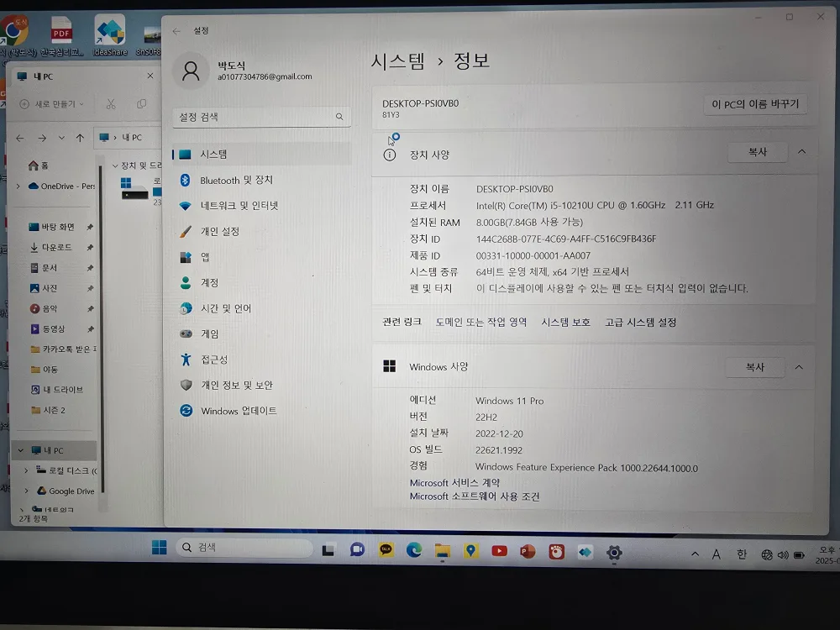Select 접근성 in the settings sidebar
Screen dimensions: 840x630
pyautogui.click(x=213, y=360)
